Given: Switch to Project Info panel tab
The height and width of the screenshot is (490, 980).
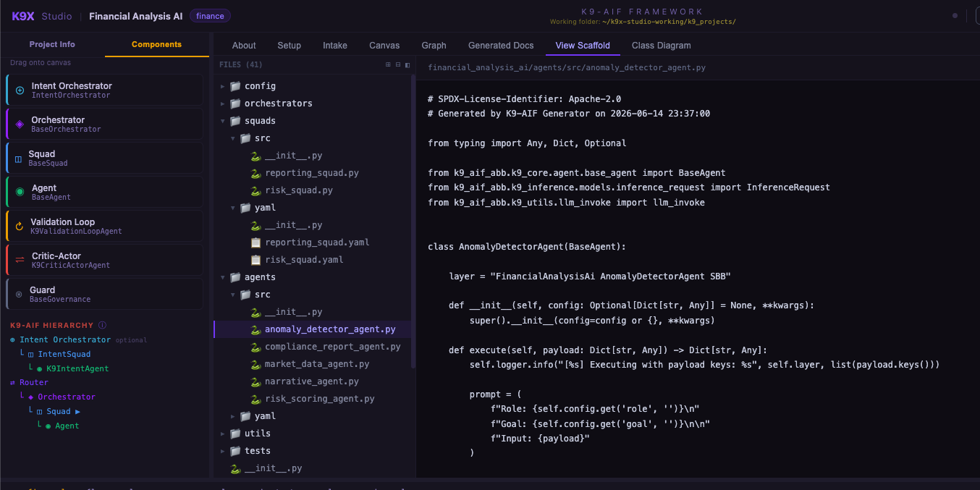Looking at the screenshot, I should tap(52, 44).
